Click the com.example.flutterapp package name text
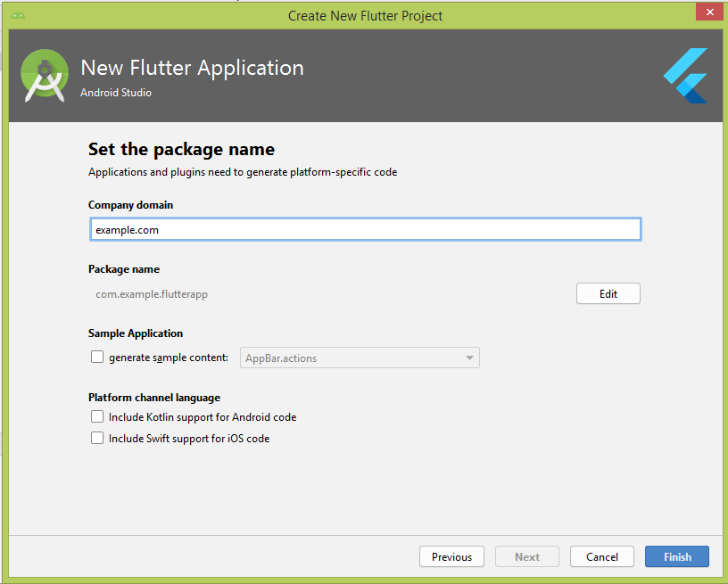 pyautogui.click(x=152, y=294)
